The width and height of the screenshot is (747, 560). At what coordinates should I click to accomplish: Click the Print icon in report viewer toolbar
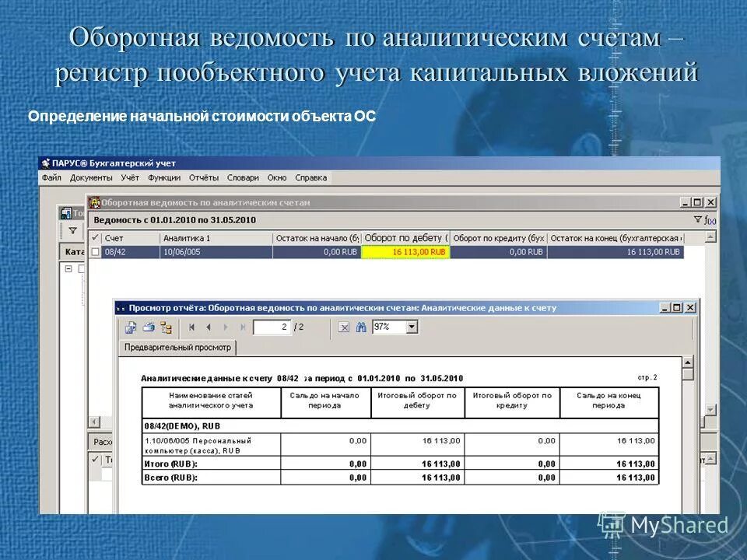tap(149, 327)
